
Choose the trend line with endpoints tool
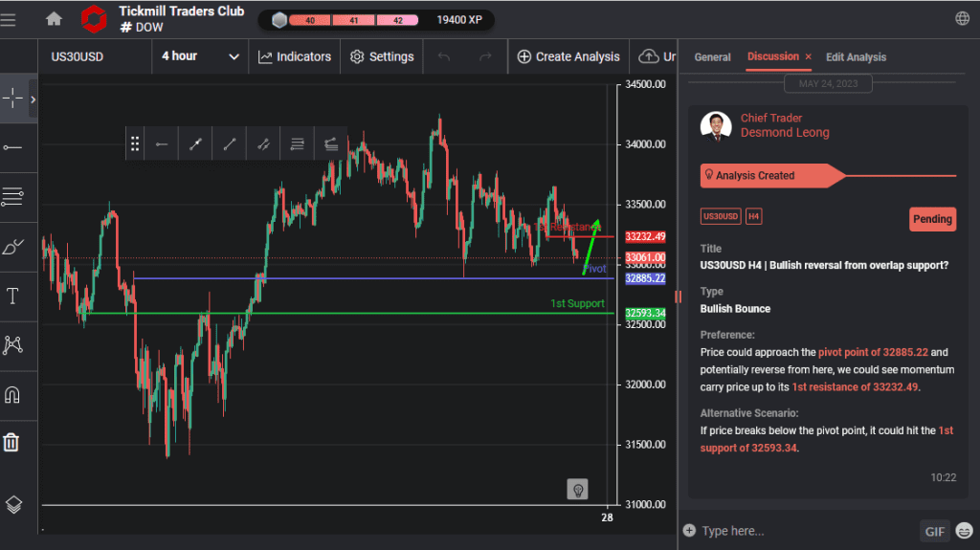[195, 144]
